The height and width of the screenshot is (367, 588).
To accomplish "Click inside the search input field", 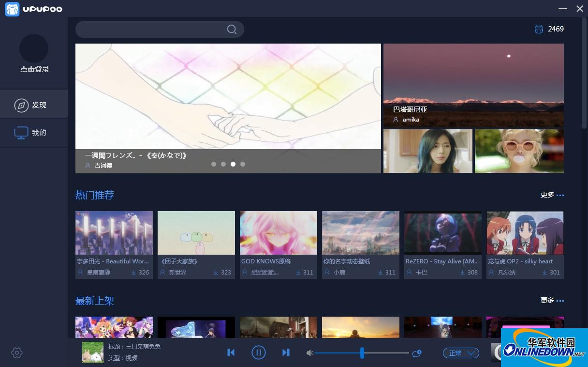I will pos(150,30).
